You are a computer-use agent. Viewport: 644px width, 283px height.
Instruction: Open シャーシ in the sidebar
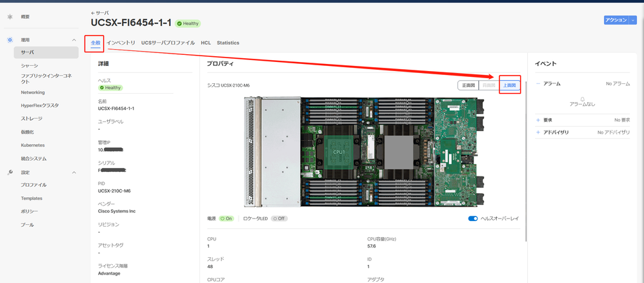[x=30, y=65]
